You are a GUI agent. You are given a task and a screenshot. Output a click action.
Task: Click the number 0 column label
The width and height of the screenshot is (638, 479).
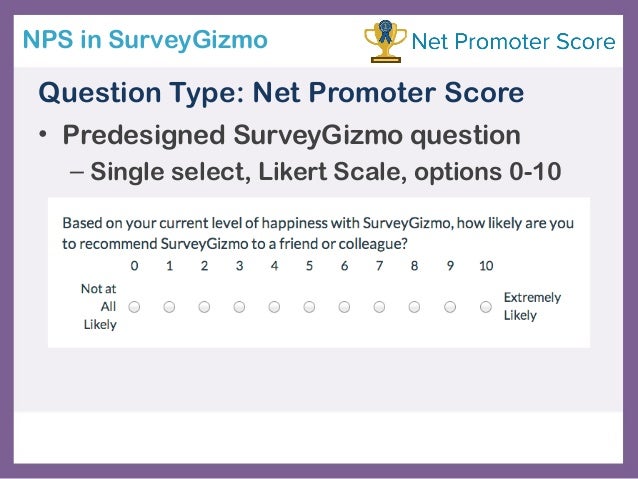[x=134, y=266]
